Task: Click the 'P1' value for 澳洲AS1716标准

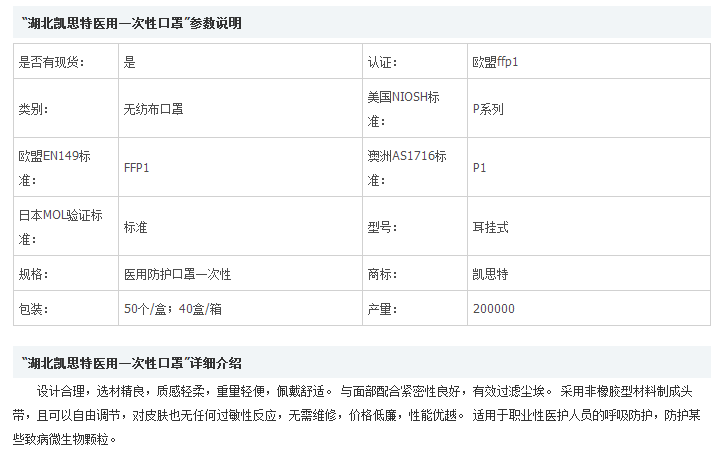Action: tap(479, 168)
